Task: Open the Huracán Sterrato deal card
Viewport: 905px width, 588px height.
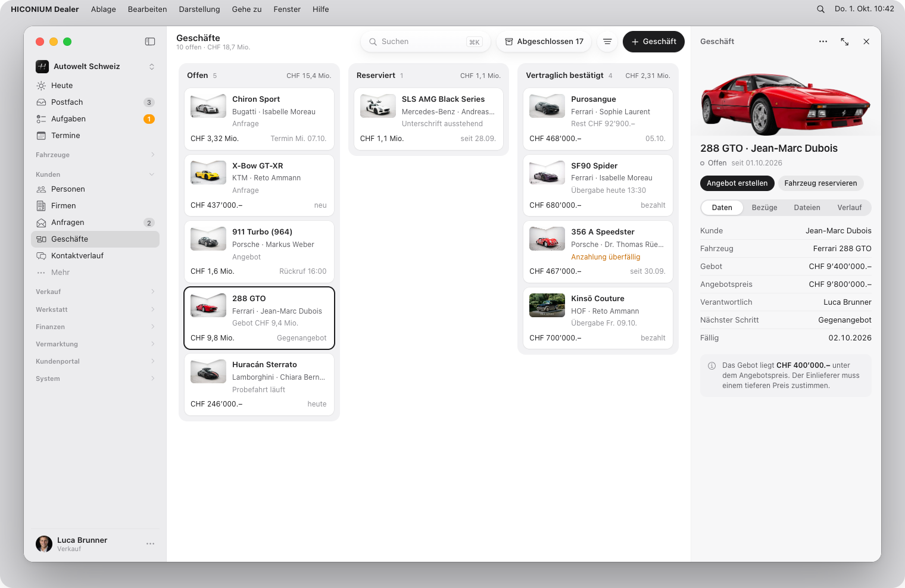Action: click(259, 384)
